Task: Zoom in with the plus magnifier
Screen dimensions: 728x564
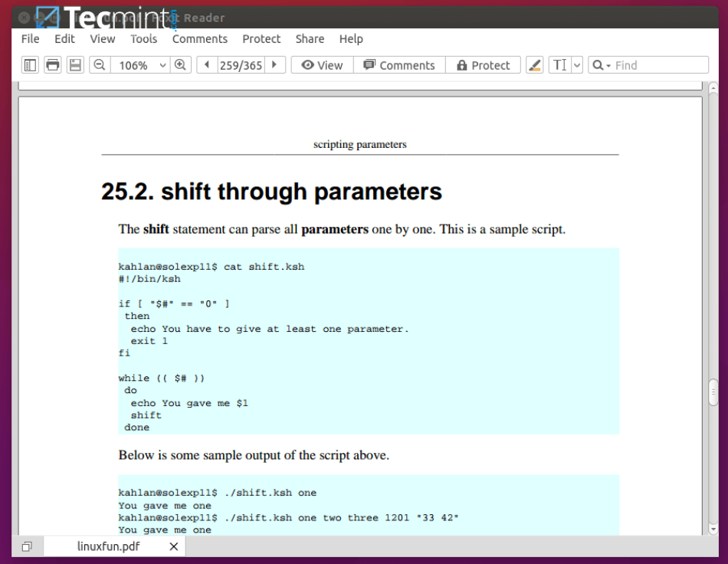Action: point(181,65)
